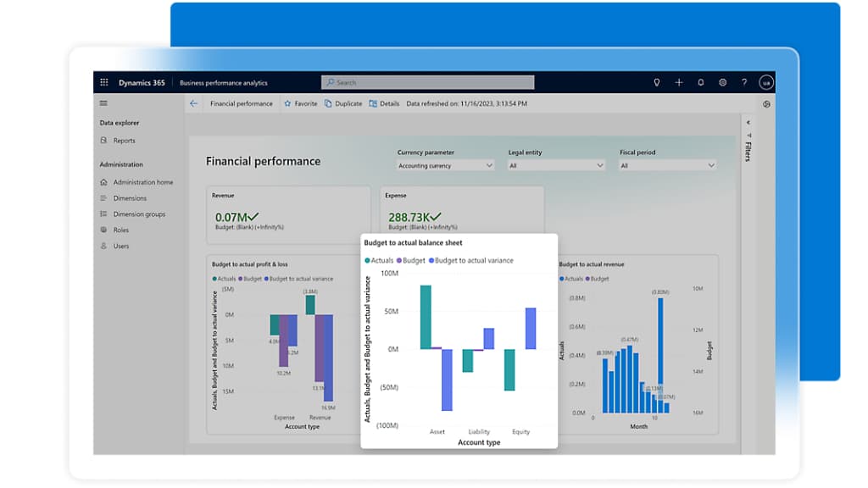
Task: Open the user account avatar
Action: pyautogui.click(x=765, y=83)
